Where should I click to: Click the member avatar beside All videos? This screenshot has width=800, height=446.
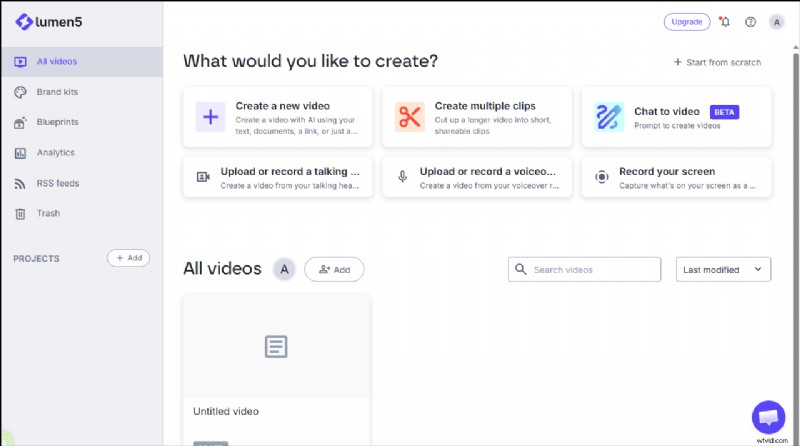click(284, 269)
